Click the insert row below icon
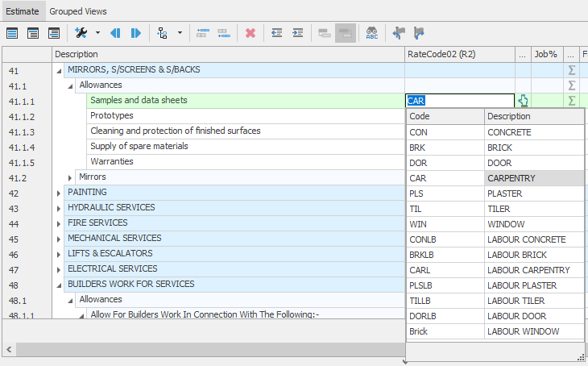 224,33
